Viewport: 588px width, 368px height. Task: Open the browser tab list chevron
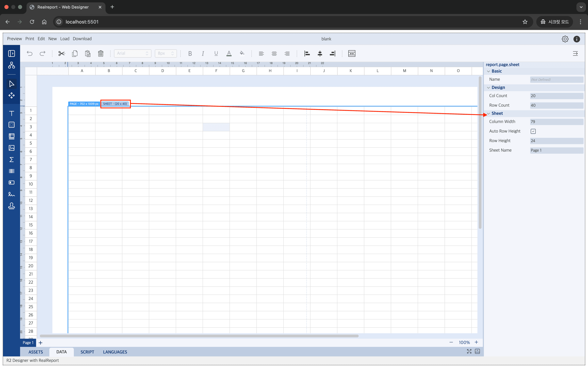pos(581,7)
